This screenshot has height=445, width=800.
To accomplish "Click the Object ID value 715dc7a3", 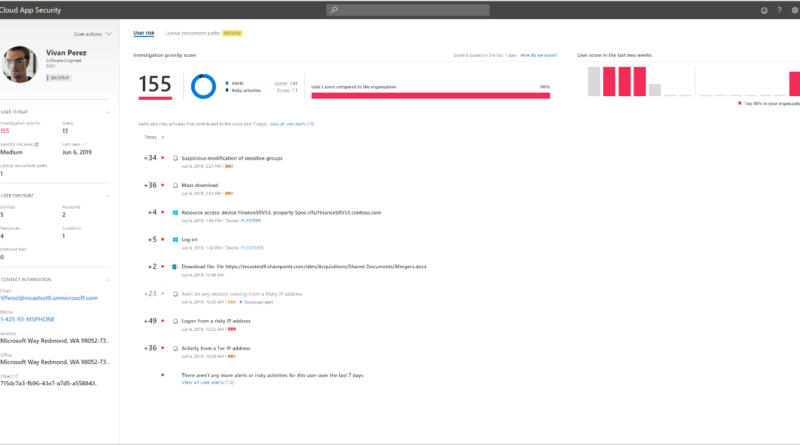I will coord(49,383).
